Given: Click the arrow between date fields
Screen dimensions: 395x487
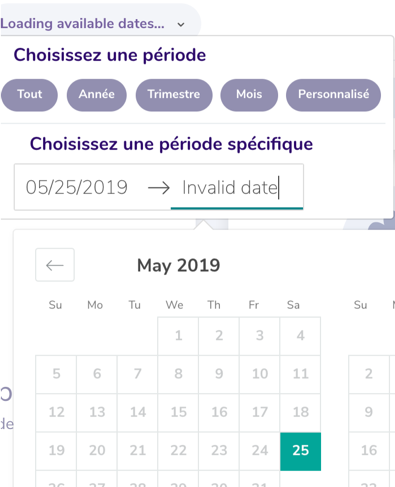Looking at the screenshot, I should tap(159, 188).
